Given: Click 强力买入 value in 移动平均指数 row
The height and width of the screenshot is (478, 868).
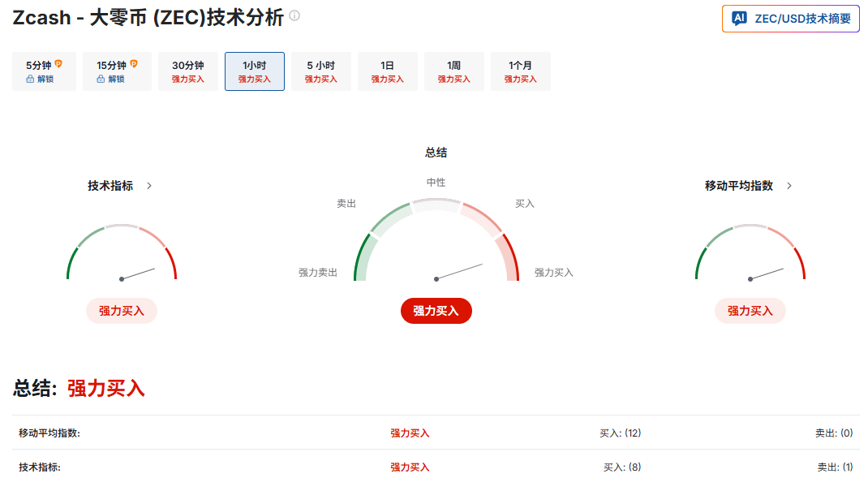Looking at the screenshot, I should point(410,433).
